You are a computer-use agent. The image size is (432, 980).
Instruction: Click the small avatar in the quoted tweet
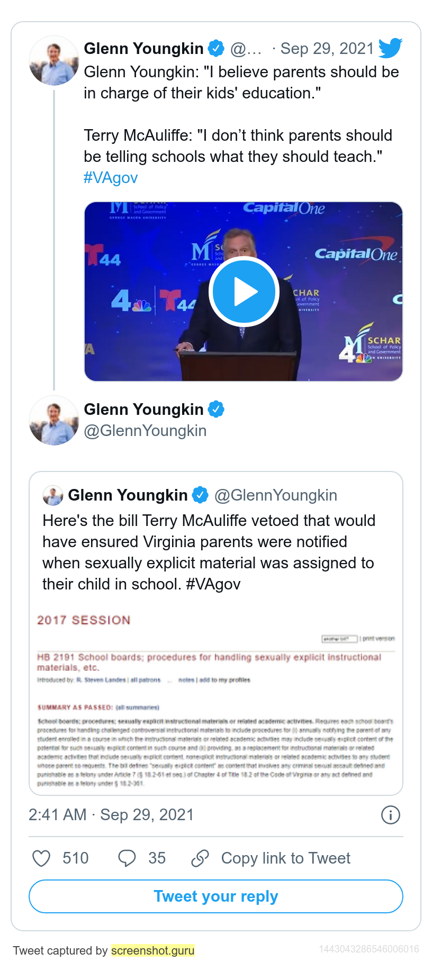click(53, 495)
